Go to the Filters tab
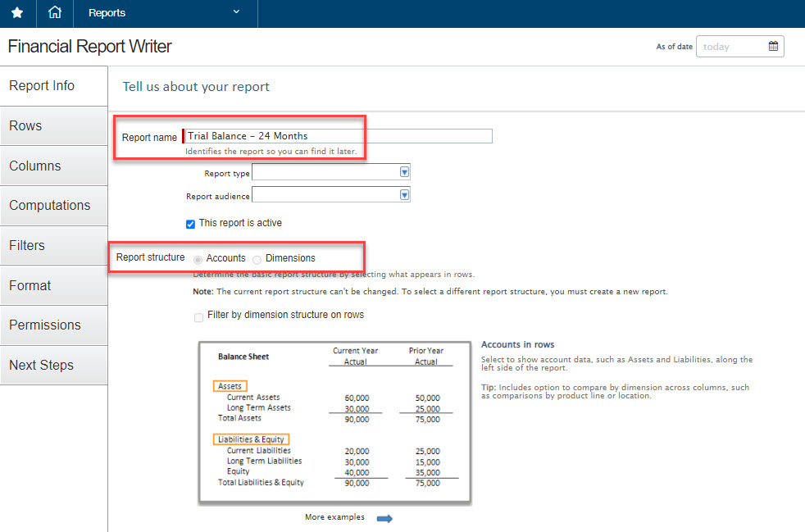 pos(53,246)
